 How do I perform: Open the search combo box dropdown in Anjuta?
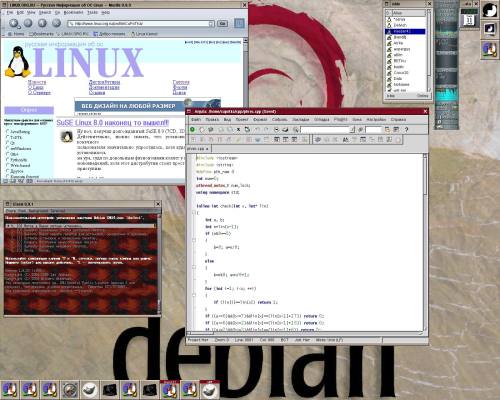[x=352, y=129]
